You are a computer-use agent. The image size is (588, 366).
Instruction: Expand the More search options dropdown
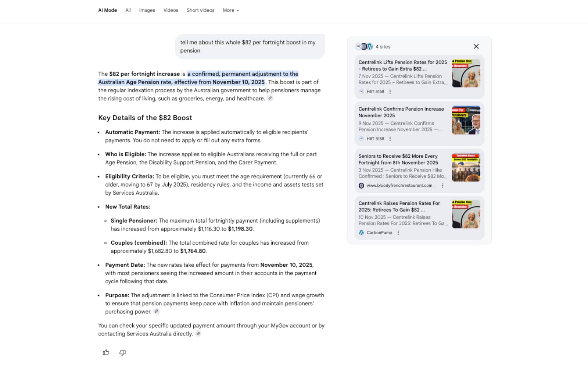230,10
